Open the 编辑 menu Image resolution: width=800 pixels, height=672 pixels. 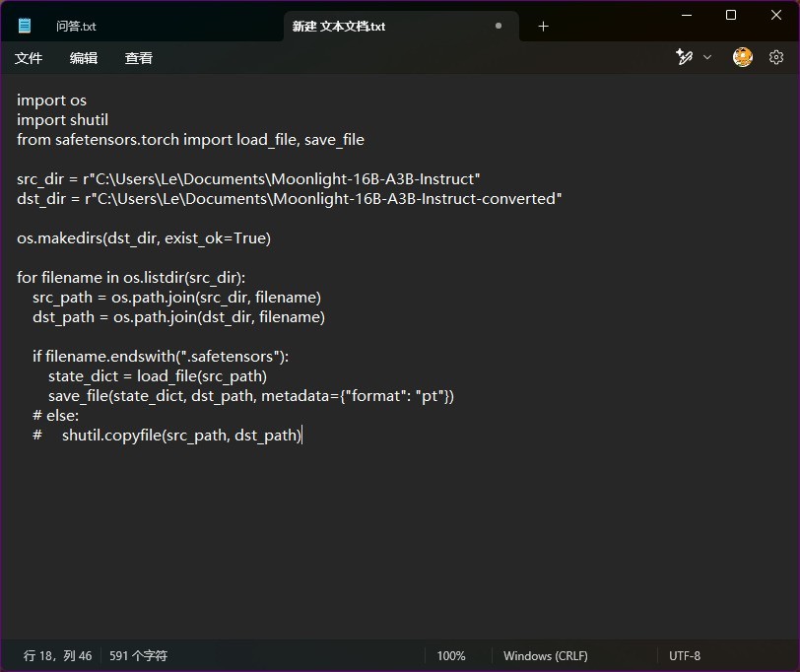[x=84, y=58]
